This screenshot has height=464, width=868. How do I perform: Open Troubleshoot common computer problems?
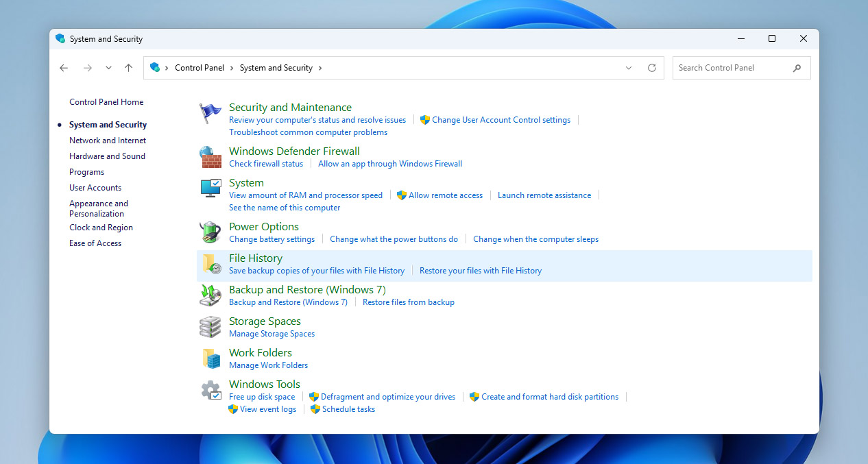[308, 132]
